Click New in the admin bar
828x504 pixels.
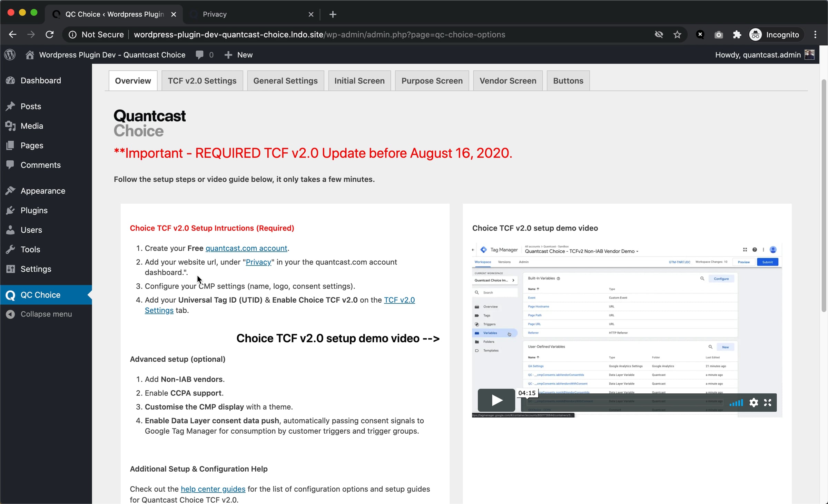click(238, 55)
